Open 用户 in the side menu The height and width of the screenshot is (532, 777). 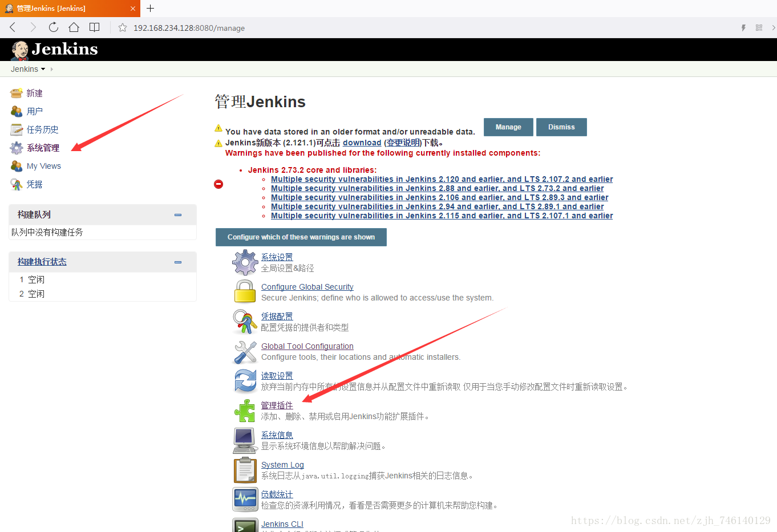[34, 111]
